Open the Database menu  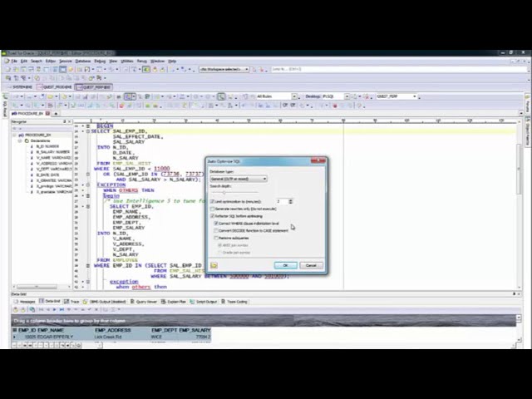point(83,61)
